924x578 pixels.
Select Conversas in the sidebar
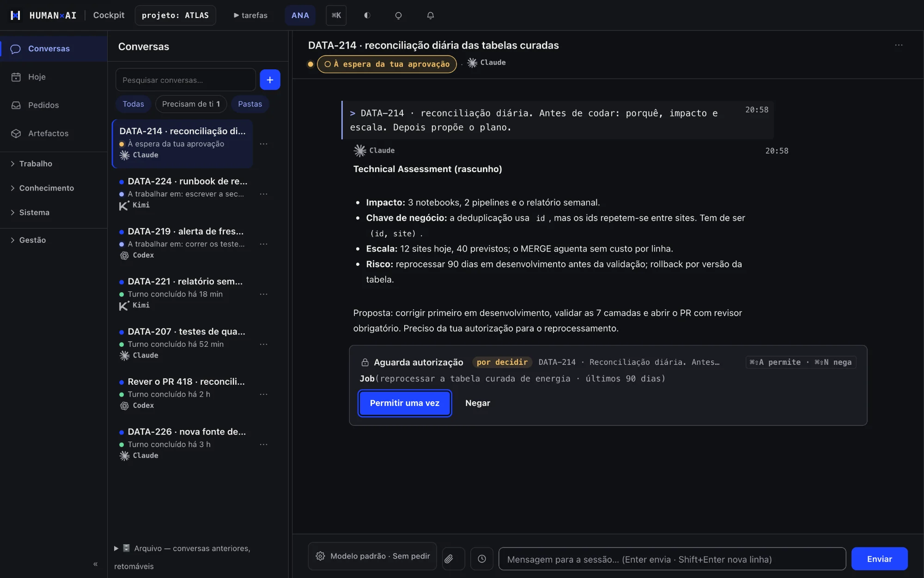point(54,49)
